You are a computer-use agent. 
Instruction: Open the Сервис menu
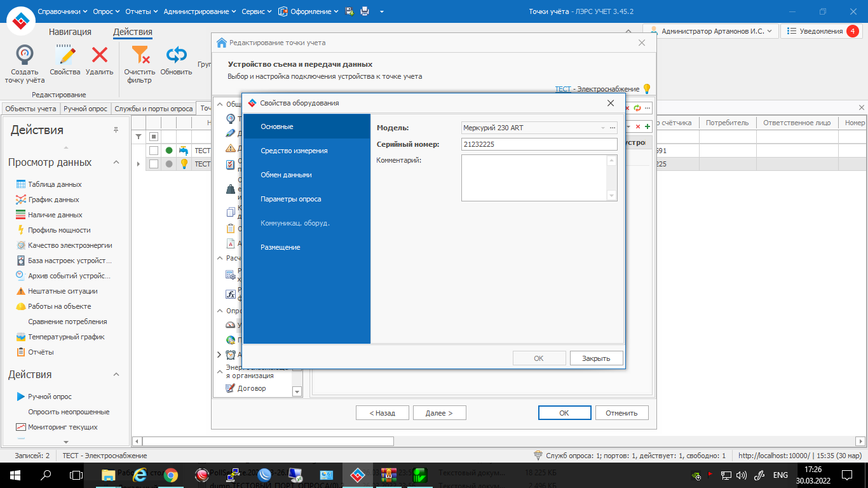[256, 11]
